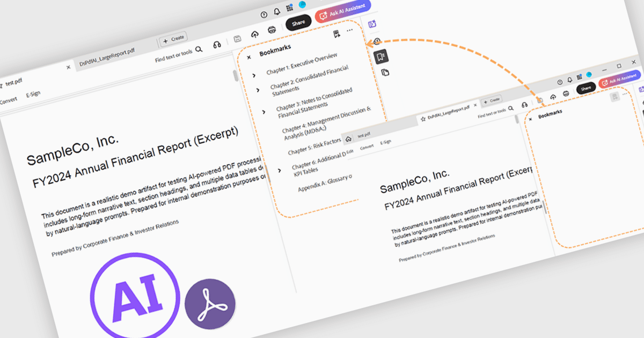Viewport: 644px width, 338px height.
Task: Expand the Chapter 6 bookmark chevron
Action: [x=279, y=170]
